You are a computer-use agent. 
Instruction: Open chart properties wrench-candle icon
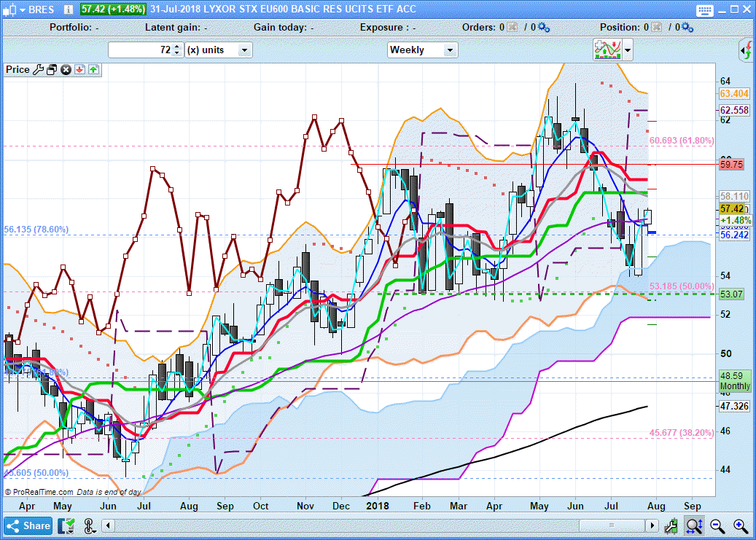[x=671, y=525]
